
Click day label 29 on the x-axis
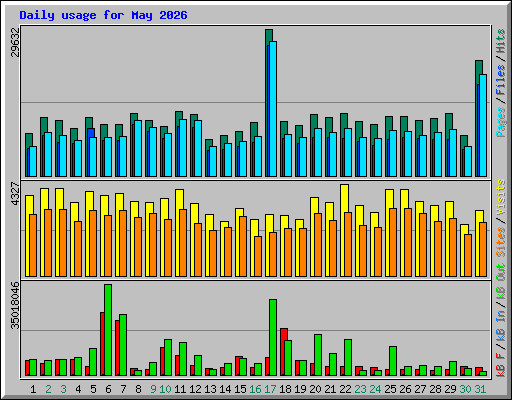pyautogui.click(x=450, y=389)
